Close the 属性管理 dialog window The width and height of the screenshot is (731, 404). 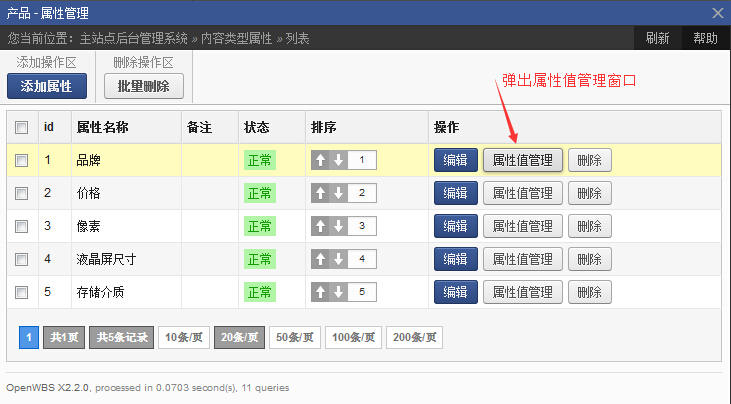coord(717,12)
